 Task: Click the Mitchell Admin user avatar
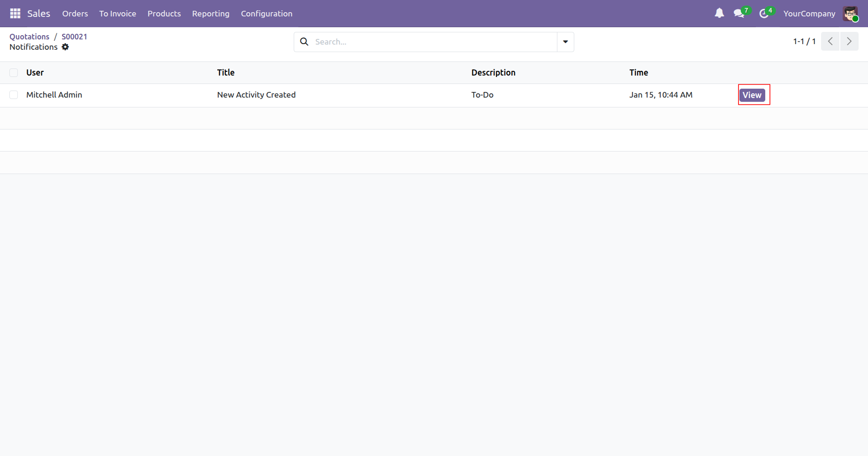850,14
